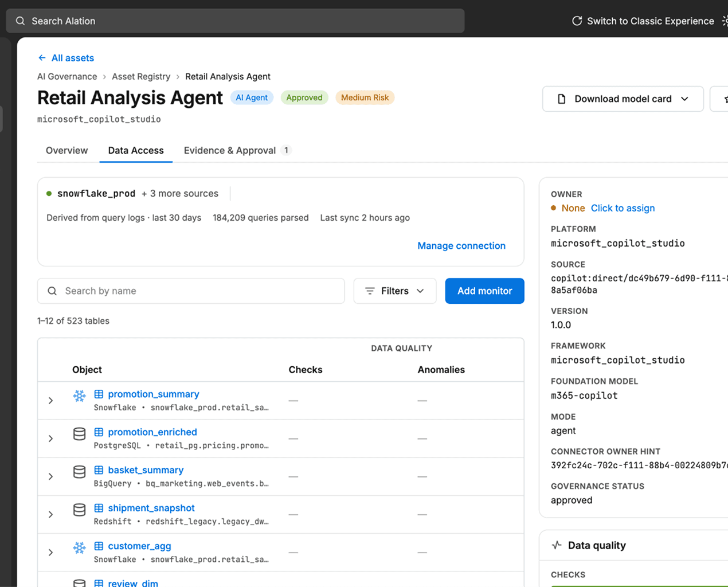Click the Object column header

(87, 370)
